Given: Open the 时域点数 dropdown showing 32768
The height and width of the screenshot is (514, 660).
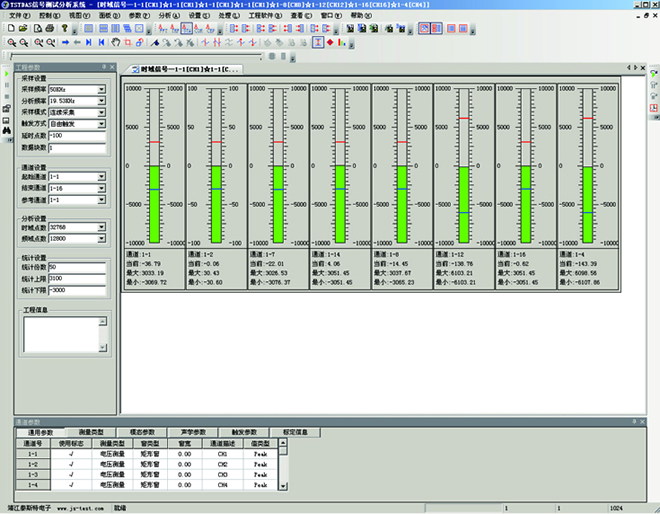Looking at the screenshot, I should pyautogui.click(x=101, y=228).
